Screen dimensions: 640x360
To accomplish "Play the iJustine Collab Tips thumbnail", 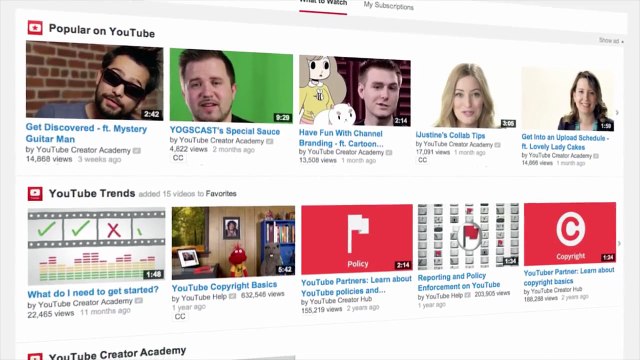I will pos(466,95).
